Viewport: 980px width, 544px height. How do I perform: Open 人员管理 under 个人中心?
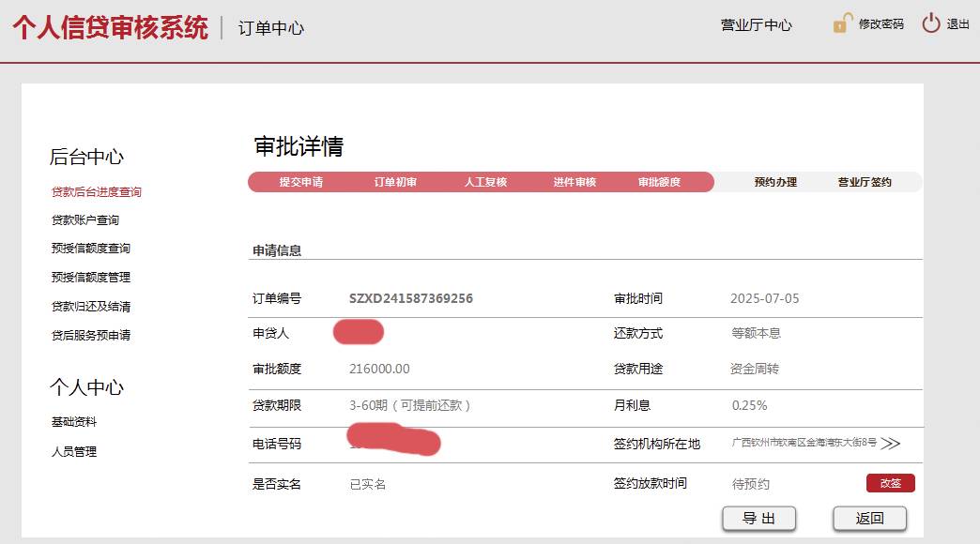pyautogui.click(x=74, y=451)
